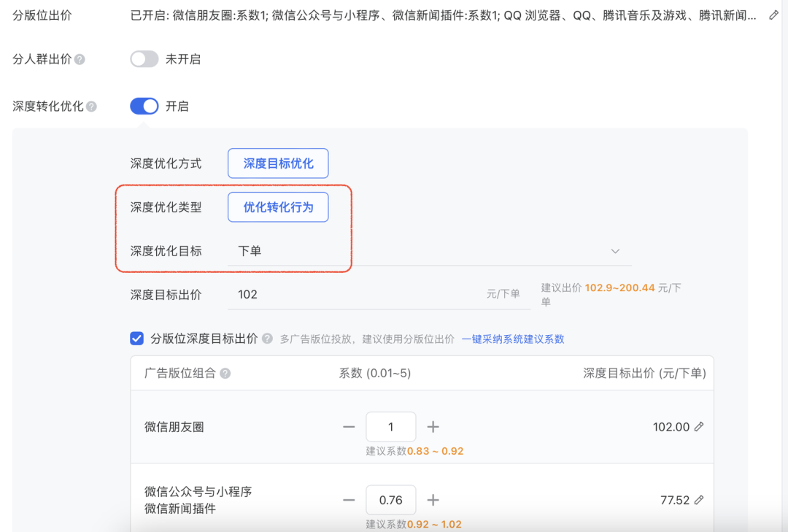788x532 pixels.
Task: Toggle 分人群出价 switch on
Action: (144, 59)
